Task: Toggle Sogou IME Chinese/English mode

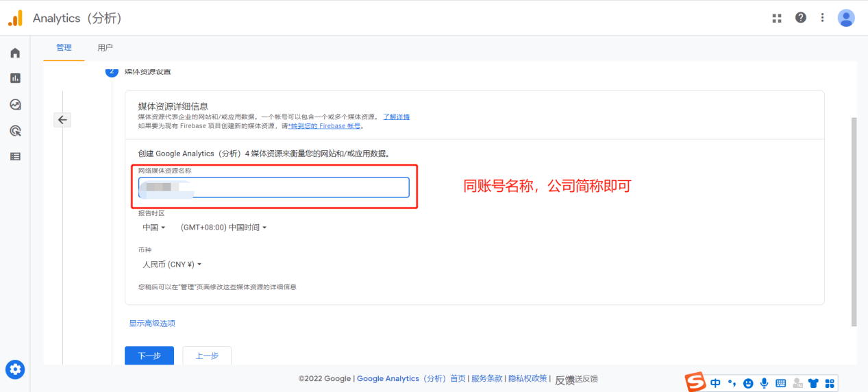Action: 715,383
